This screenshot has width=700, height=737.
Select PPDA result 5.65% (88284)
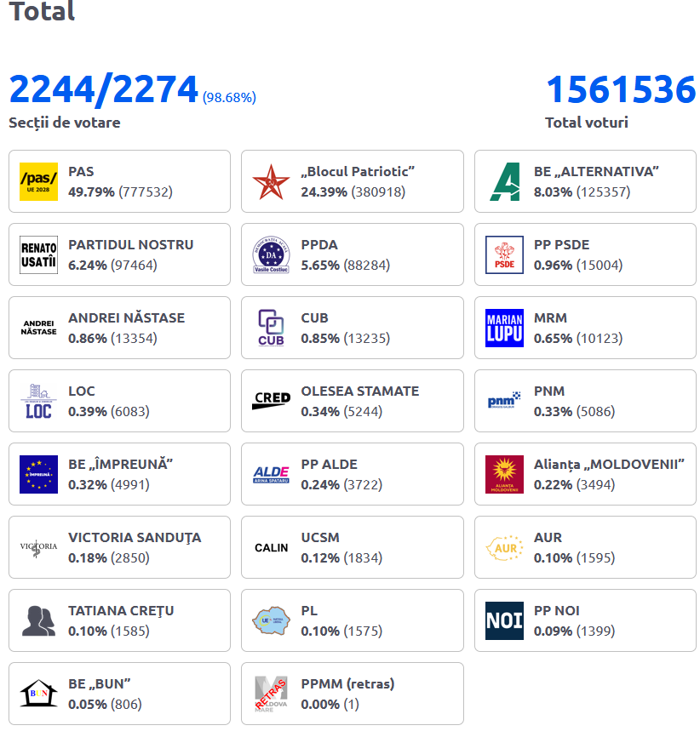[346, 265]
